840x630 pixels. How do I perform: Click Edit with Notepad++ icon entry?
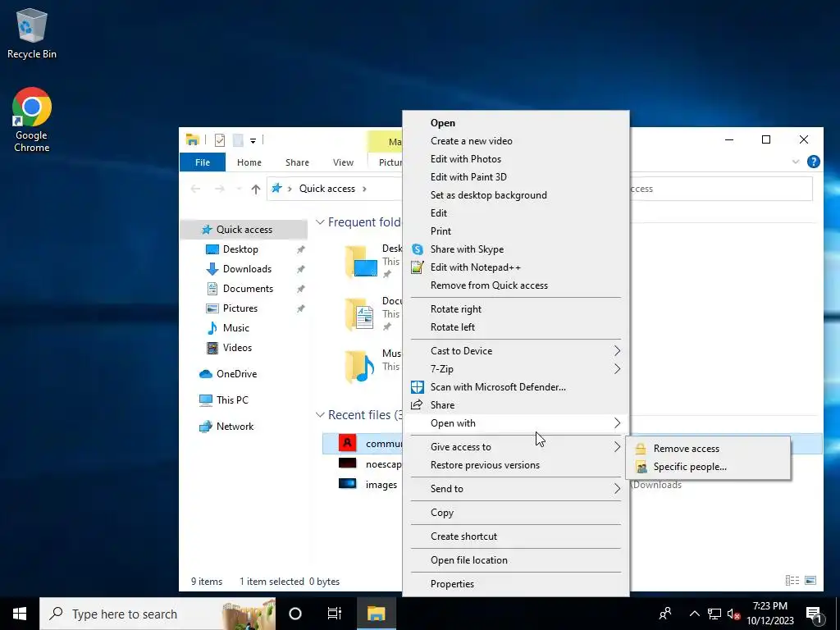(418, 267)
